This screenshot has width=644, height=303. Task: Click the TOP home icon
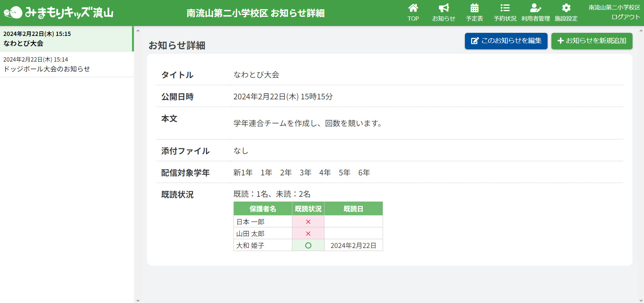[413, 8]
